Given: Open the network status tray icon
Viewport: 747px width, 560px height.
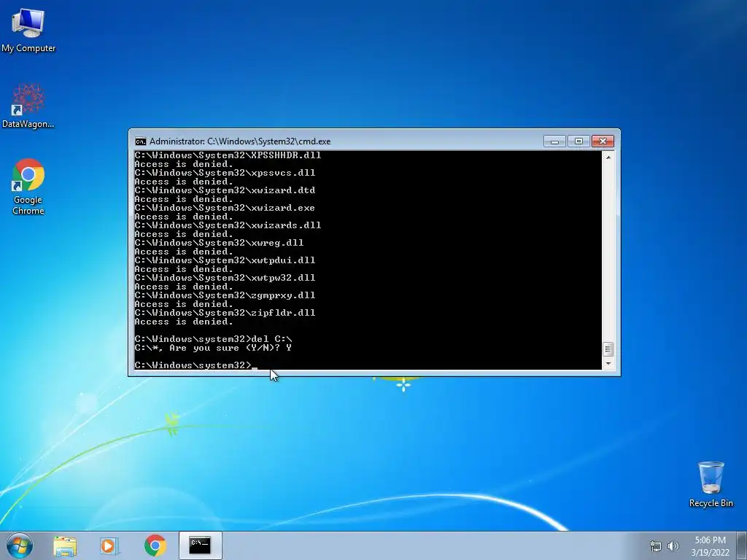Looking at the screenshot, I should click(656, 546).
